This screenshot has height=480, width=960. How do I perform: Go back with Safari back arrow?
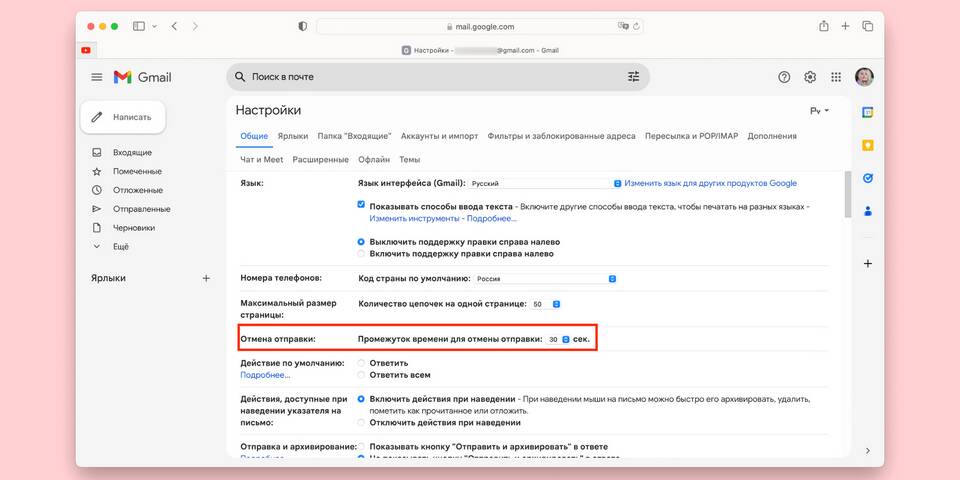(174, 26)
